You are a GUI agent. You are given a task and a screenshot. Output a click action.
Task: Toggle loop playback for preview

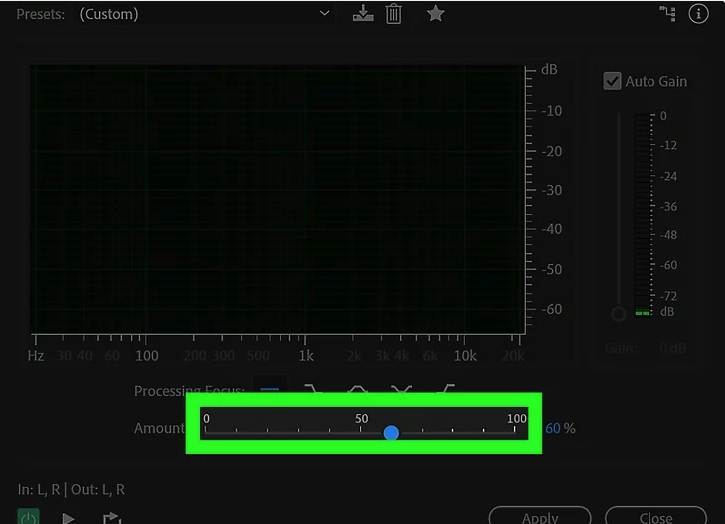[x=112, y=518]
